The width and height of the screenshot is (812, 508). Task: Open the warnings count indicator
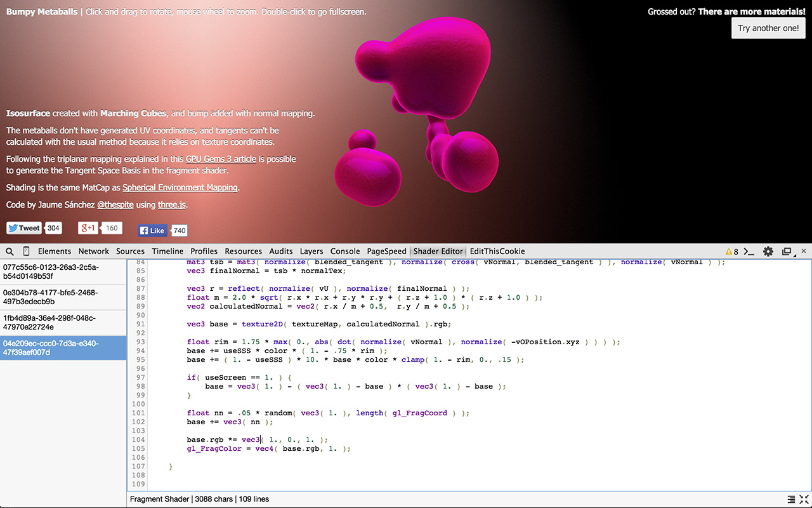(732, 251)
